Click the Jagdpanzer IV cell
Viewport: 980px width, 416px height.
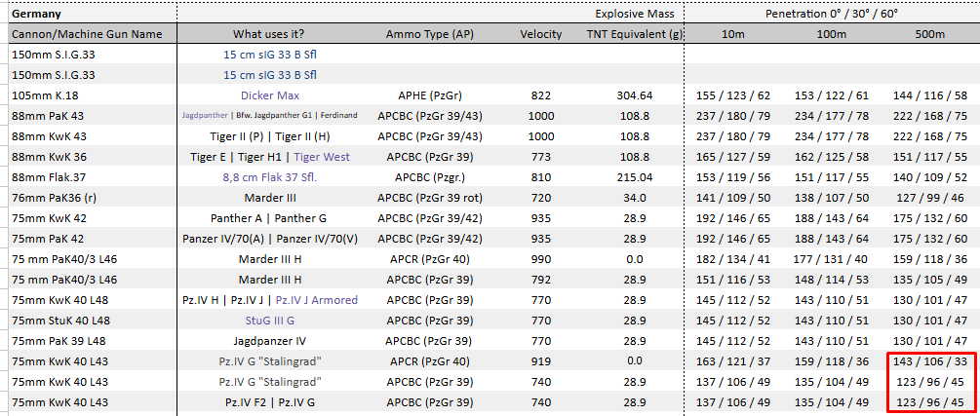click(270, 341)
